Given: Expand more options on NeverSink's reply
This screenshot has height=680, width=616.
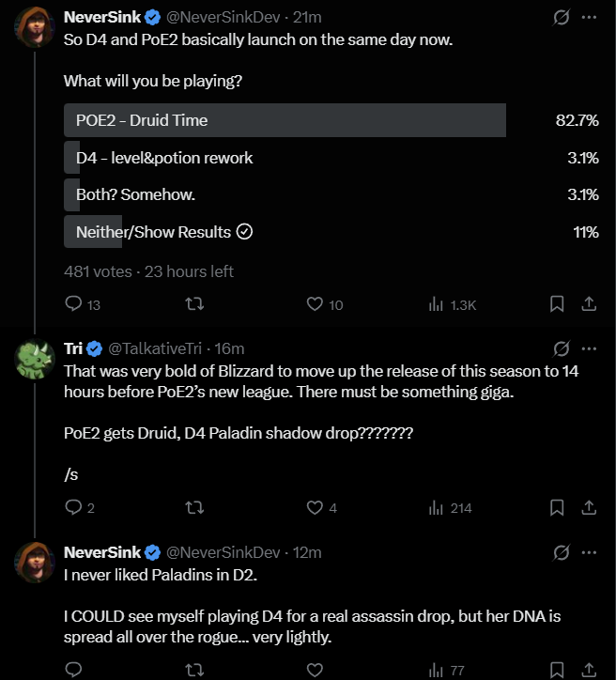Looking at the screenshot, I should (x=589, y=551).
